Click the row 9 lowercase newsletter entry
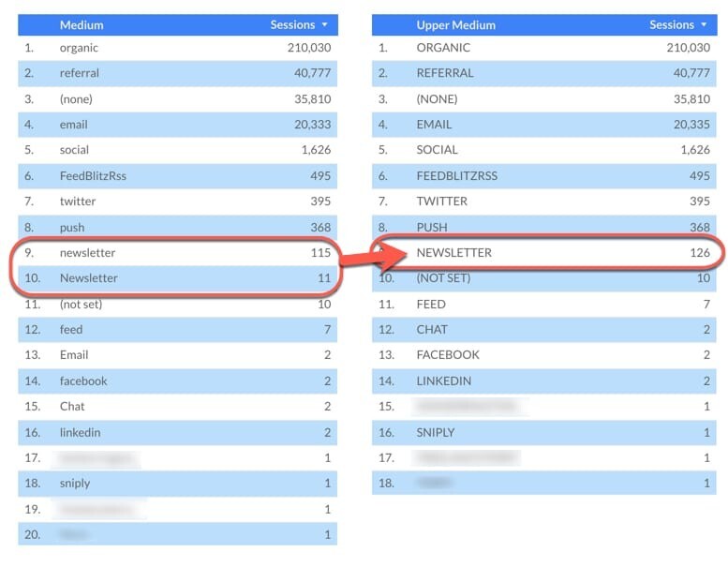The image size is (728, 567). tap(87, 253)
